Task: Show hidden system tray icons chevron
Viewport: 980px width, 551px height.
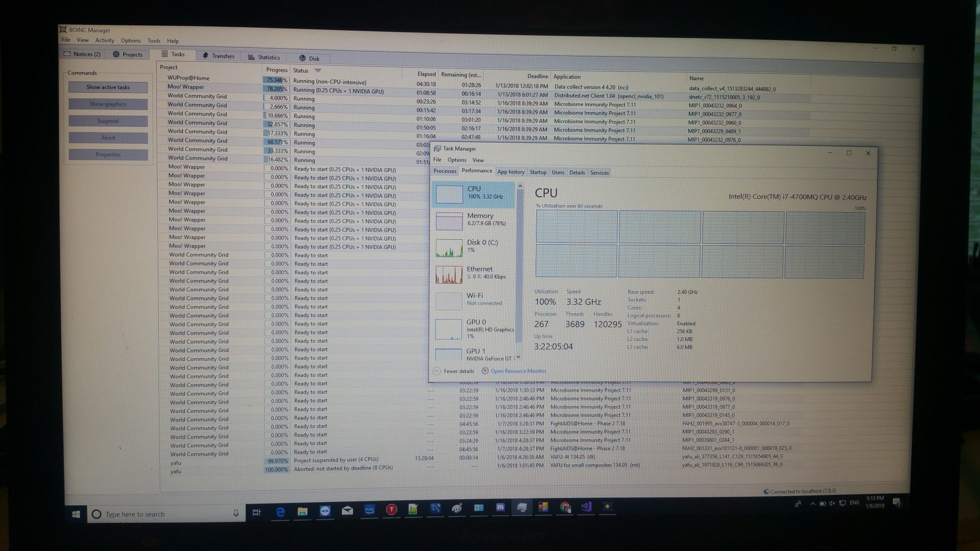Action: pos(812,504)
